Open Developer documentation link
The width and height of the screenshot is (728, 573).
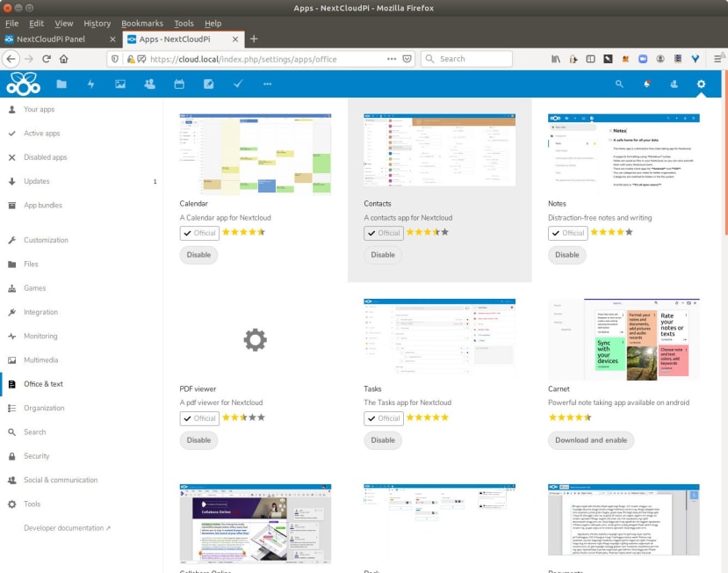68,528
